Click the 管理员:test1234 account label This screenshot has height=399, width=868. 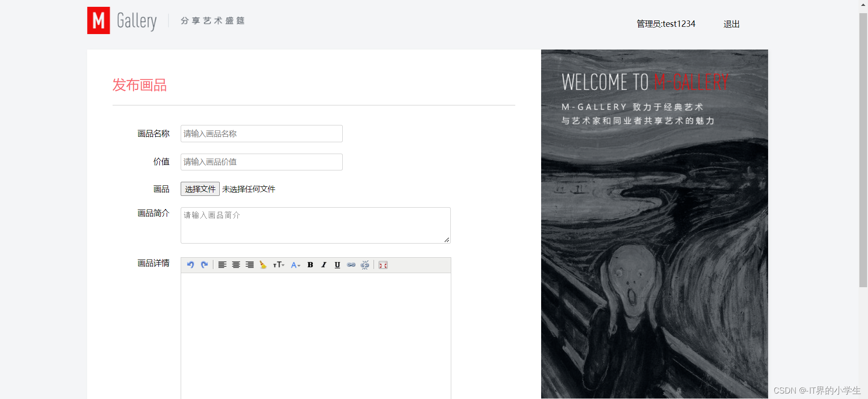click(x=666, y=24)
